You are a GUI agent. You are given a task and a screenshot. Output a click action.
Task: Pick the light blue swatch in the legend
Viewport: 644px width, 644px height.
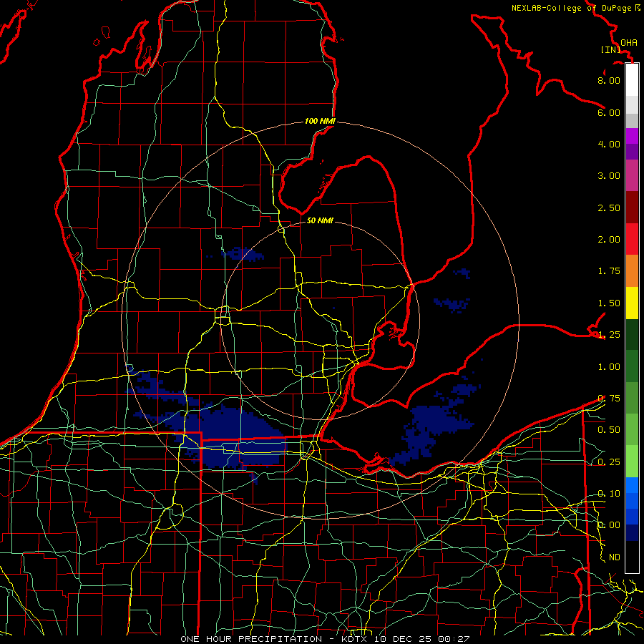[632, 485]
